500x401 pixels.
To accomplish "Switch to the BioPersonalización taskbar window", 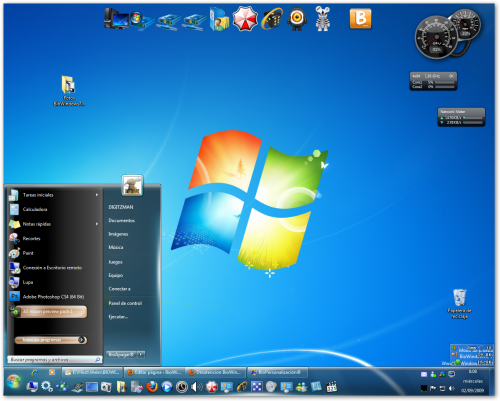I will (x=277, y=372).
